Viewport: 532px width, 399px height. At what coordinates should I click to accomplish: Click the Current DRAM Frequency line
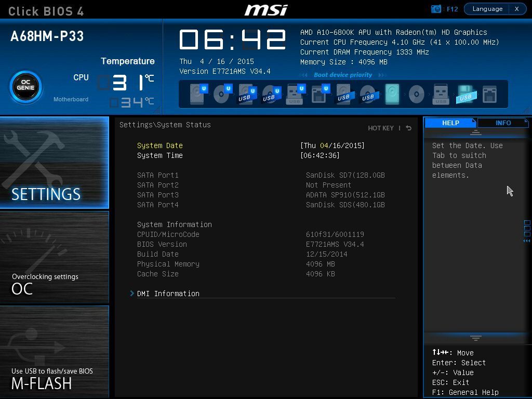click(x=364, y=52)
